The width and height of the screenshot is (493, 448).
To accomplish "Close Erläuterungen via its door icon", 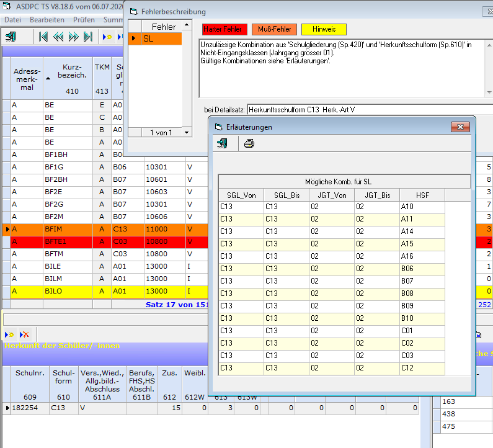I will point(222,143).
